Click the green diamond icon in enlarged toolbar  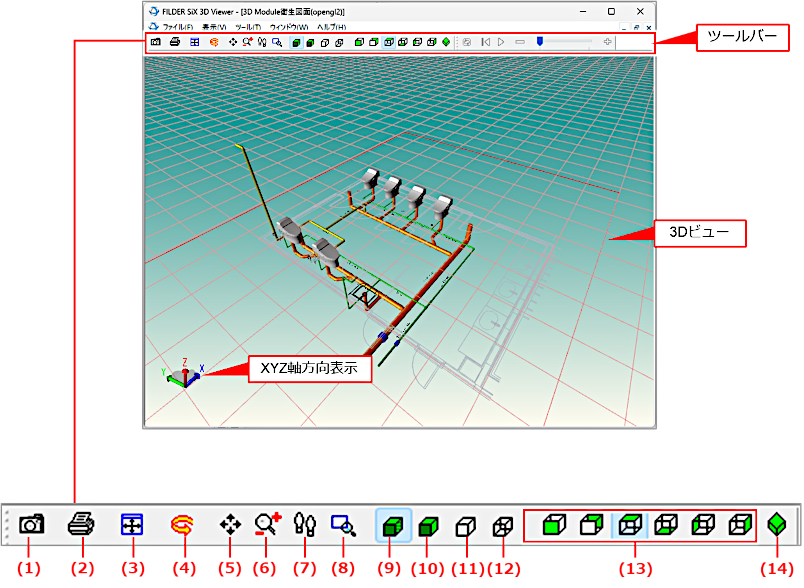coord(773,524)
